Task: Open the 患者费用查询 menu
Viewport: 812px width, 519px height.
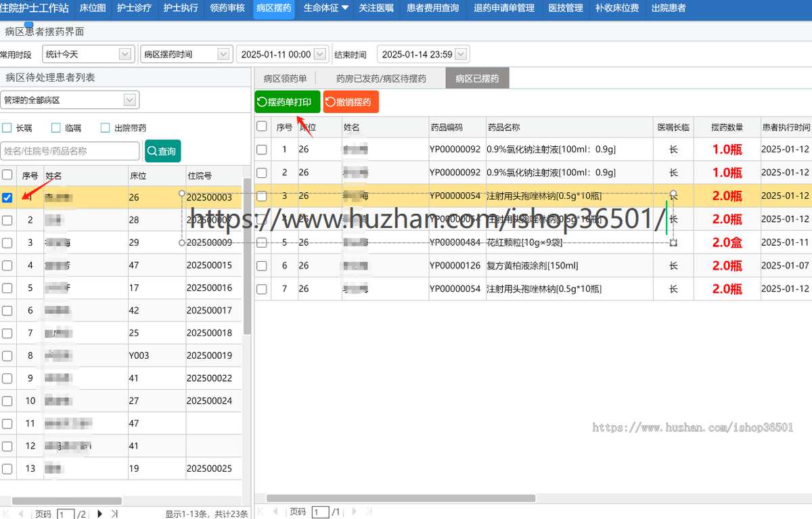Action: pyautogui.click(x=432, y=8)
